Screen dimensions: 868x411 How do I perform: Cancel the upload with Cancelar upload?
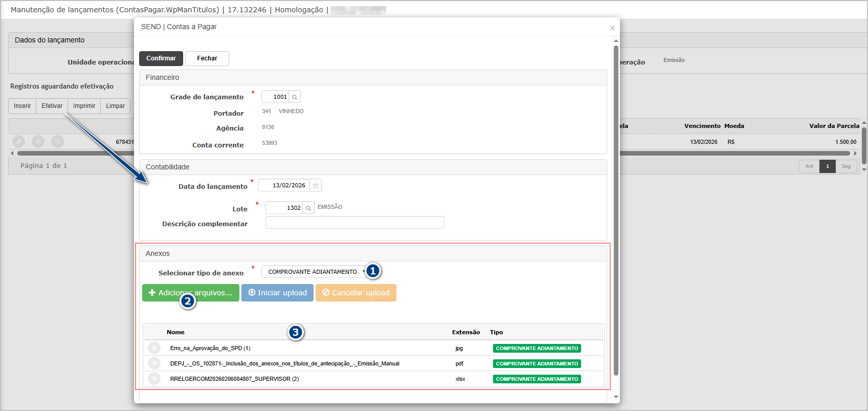coord(355,293)
